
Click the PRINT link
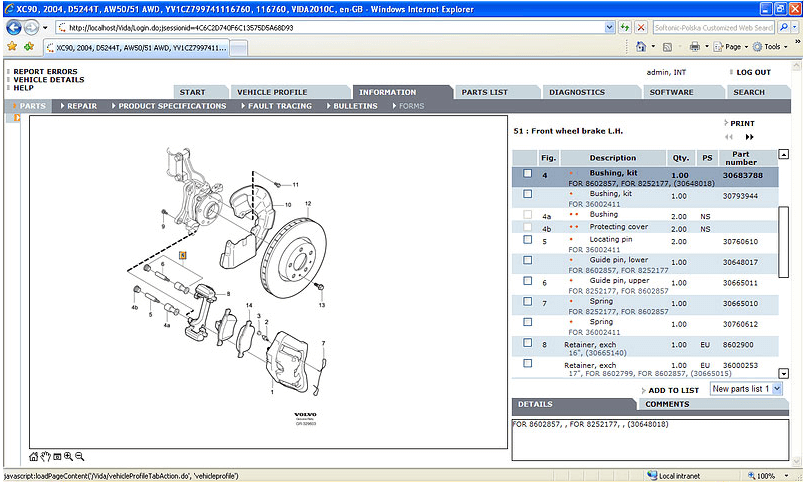click(742, 123)
